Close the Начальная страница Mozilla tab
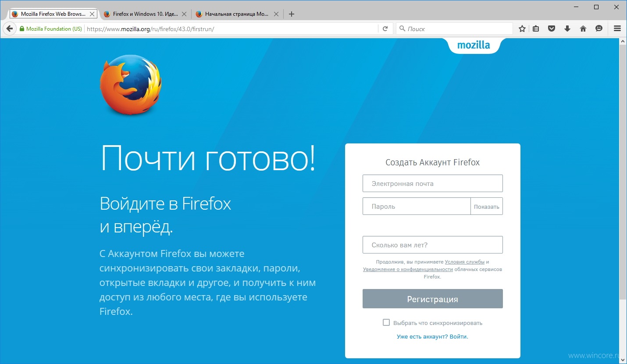The image size is (627, 364). pyautogui.click(x=276, y=14)
